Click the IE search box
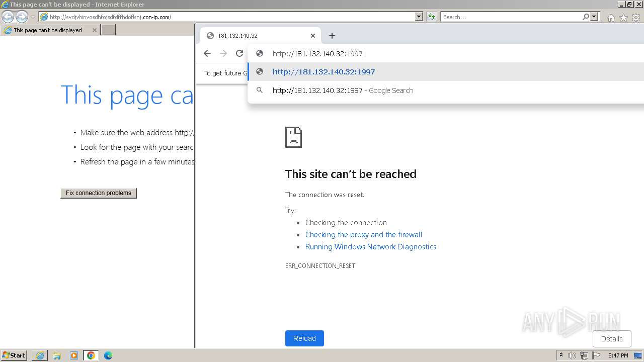This screenshot has height=362, width=644. pyautogui.click(x=511, y=17)
